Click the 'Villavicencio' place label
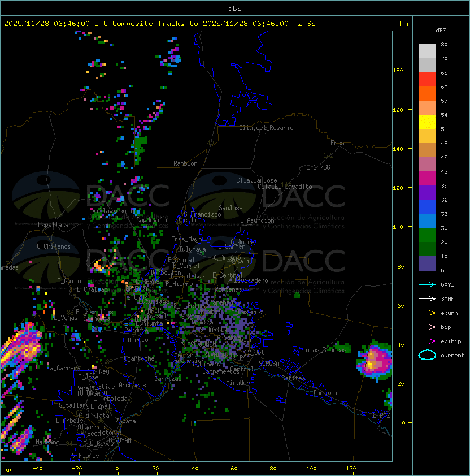The image size is (470, 476). (x=114, y=211)
